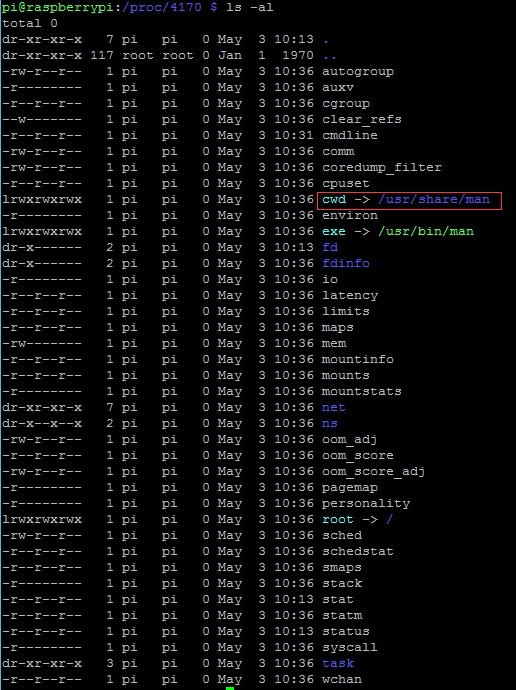Select the 'stack' entry
The height and width of the screenshot is (690, 516).
[342, 584]
